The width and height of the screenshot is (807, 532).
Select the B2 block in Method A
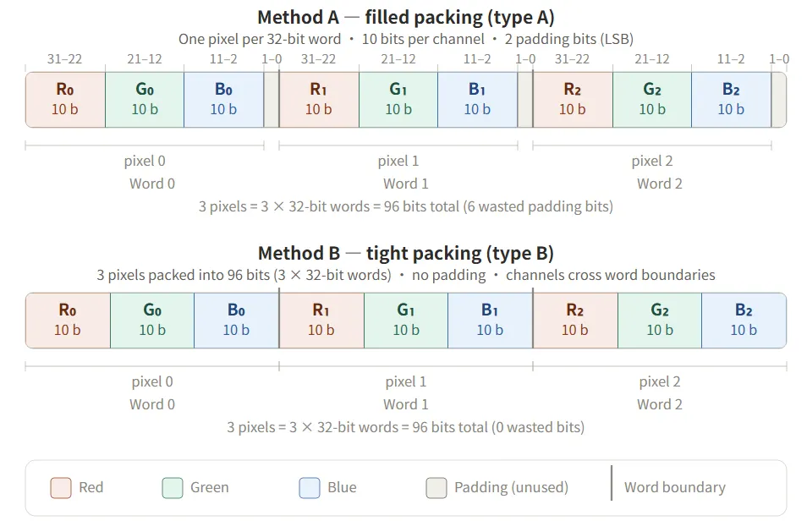731,99
